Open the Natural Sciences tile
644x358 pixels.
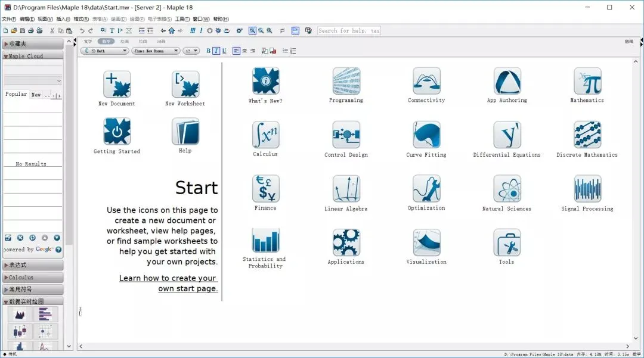click(507, 189)
